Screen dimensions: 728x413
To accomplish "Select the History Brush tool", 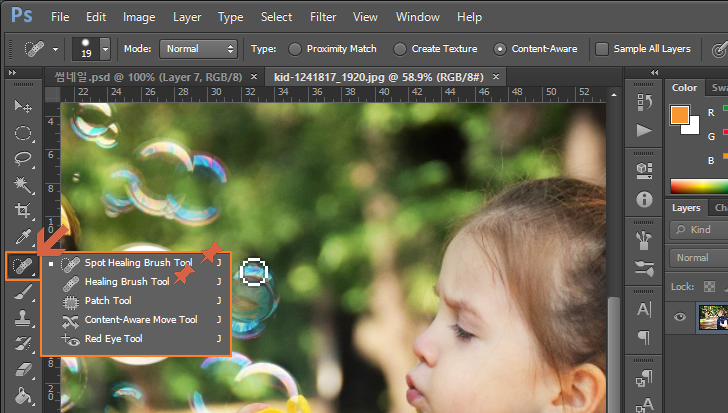I will click(23, 344).
